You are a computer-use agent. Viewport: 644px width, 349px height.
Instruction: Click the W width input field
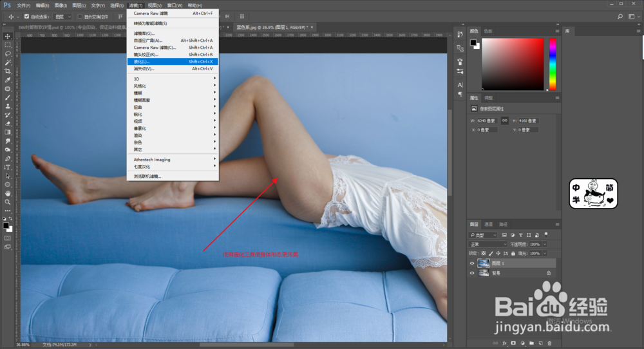[487, 120]
